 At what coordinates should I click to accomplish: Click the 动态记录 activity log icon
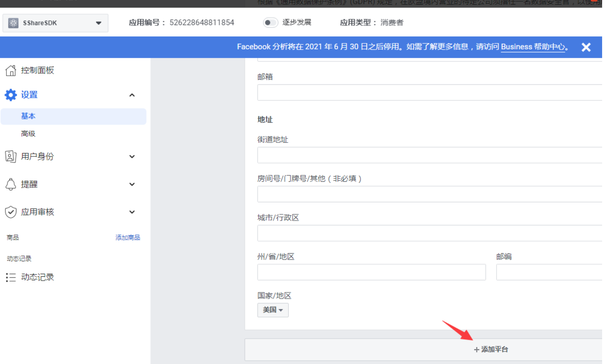[11, 277]
